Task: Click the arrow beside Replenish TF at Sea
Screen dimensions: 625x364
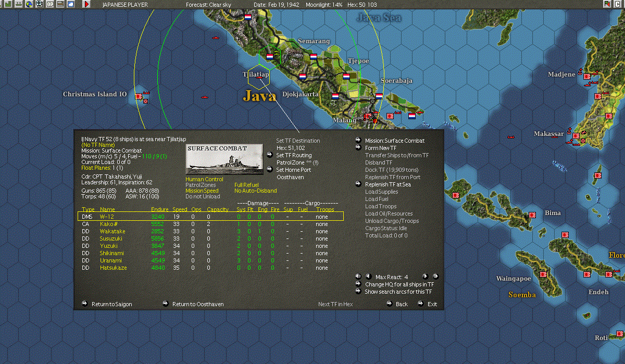Action: (x=358, y=184)
